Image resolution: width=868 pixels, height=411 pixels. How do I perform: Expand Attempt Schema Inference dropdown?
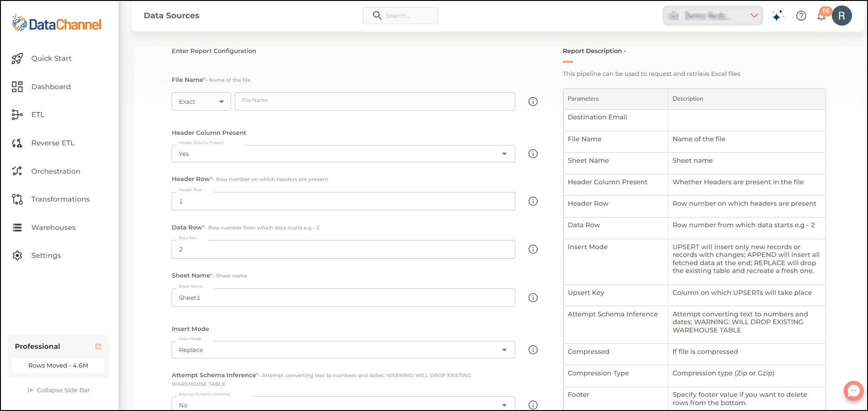pos(343,404)
